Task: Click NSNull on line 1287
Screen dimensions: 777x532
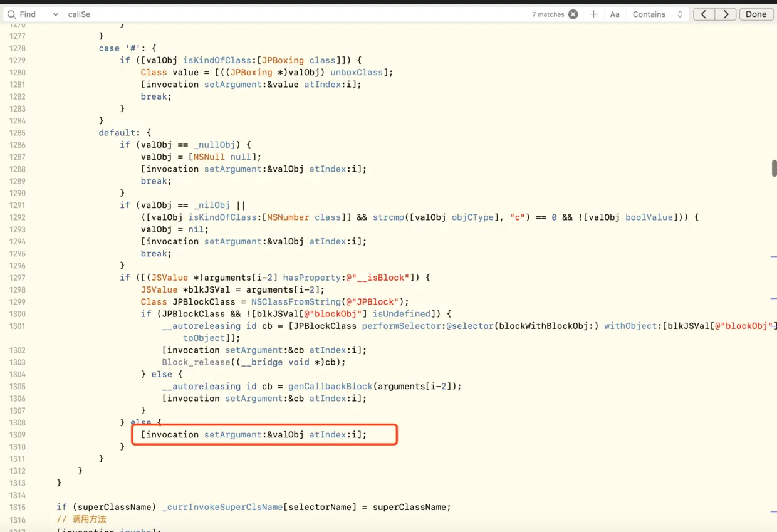Action: (209, 157)
